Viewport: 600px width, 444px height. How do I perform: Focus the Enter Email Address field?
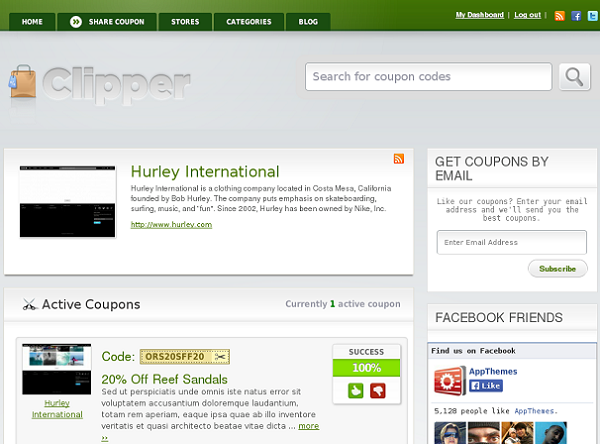coord(512,242)
